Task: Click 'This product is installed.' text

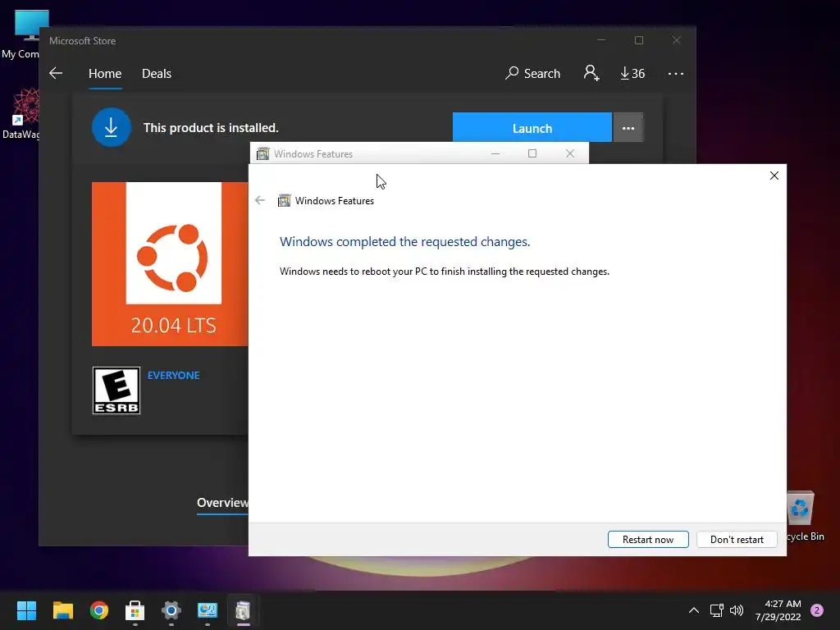Action: (x=211, y=128)
